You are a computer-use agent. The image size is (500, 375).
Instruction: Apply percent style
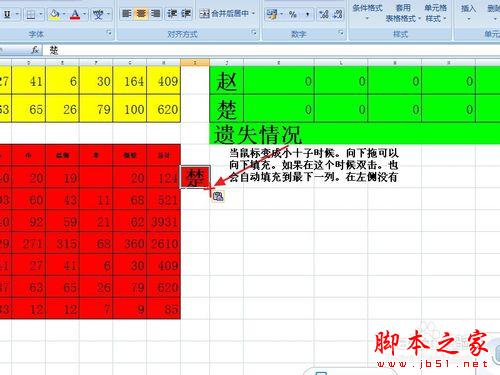293,14
